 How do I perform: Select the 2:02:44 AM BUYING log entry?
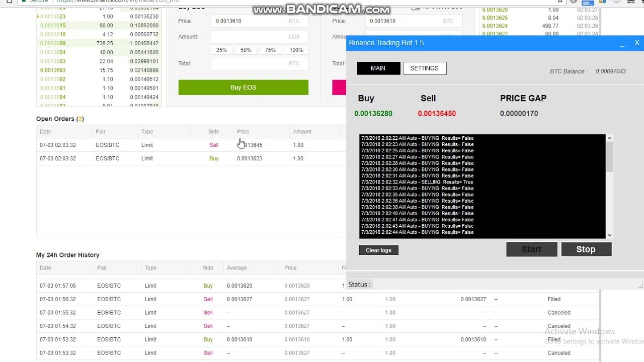[x=417, y=232]
